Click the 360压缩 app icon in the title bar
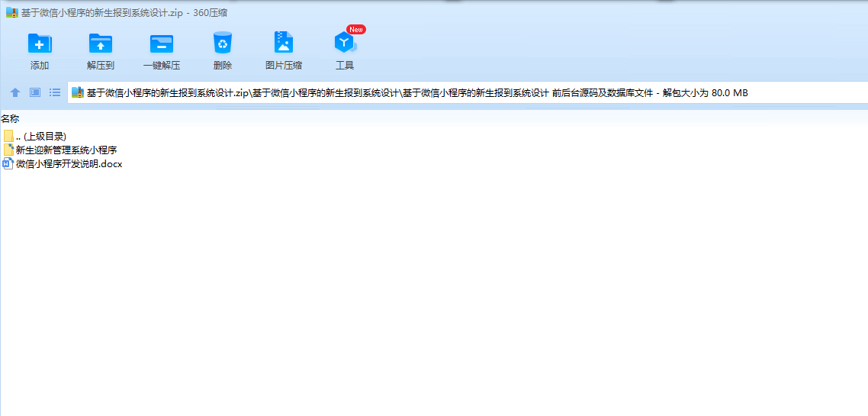This screenshot has width=868, height=416. pyautogui.click(x=12, y=13)
